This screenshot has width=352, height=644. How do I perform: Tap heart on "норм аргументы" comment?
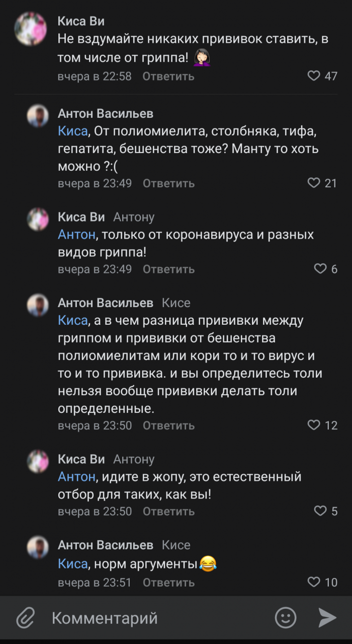click(x=314, y=583)
